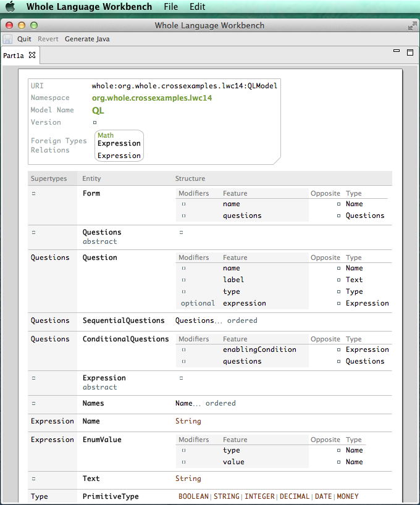The image size is (420, 505).
Task: Click the INTEGER enum value of PrimitiveType
Action: [x=259, y=496]
